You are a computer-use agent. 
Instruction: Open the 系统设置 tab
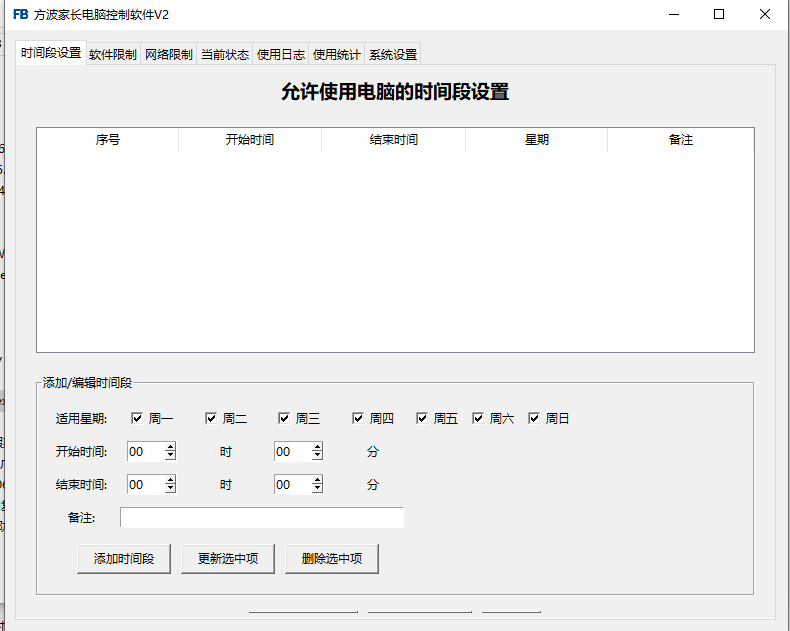click(x=393, y=55)
